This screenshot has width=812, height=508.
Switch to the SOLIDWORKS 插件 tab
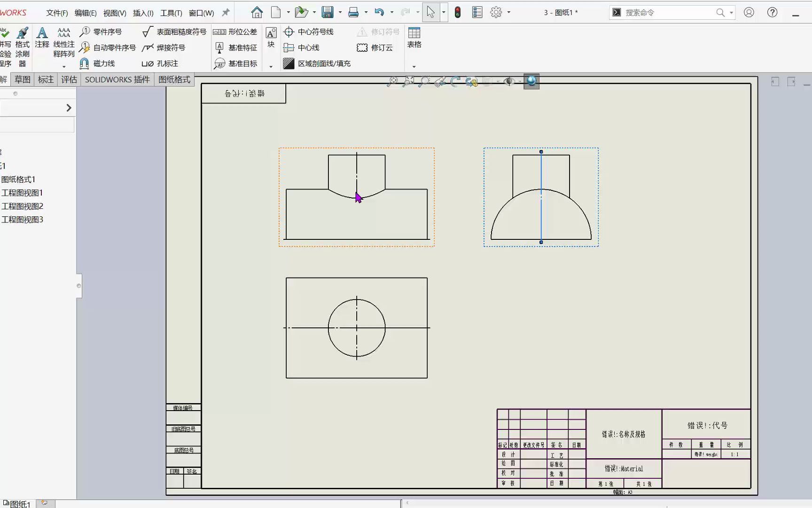[117, 79]
